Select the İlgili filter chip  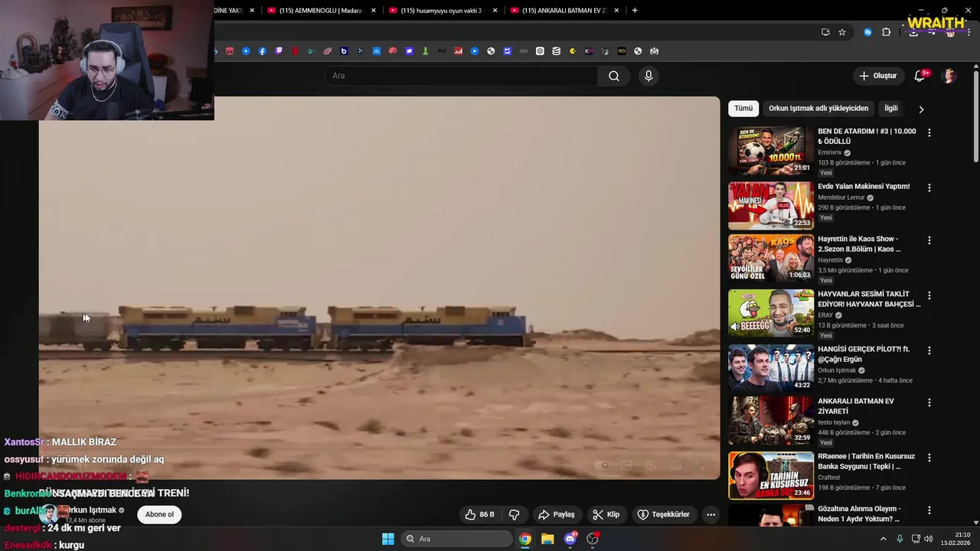[x=891, y=109]
